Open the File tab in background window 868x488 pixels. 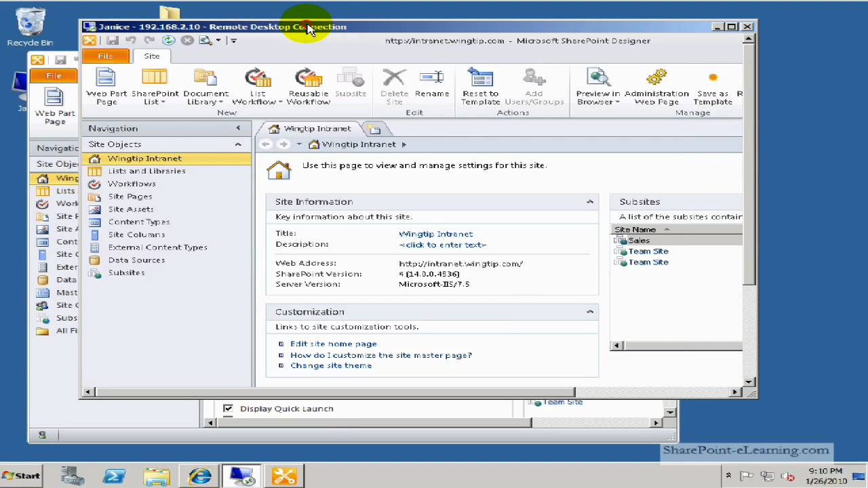[x=54, y=76]
